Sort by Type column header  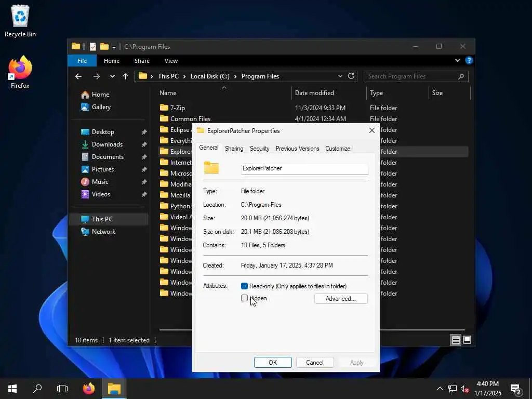click(398, 92)
